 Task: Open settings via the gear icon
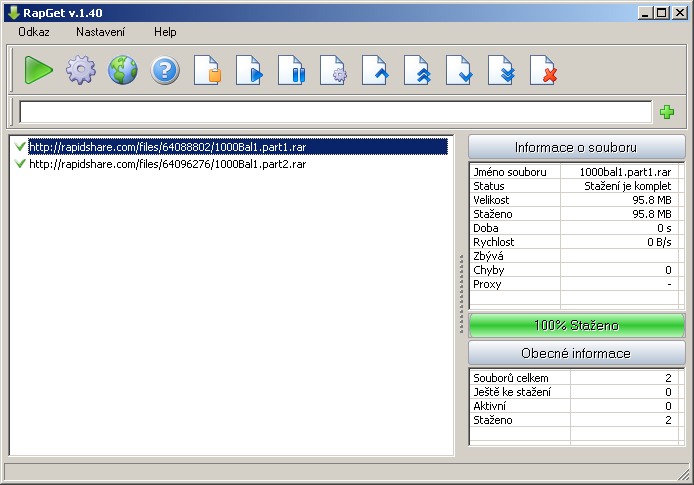(81, 70)
